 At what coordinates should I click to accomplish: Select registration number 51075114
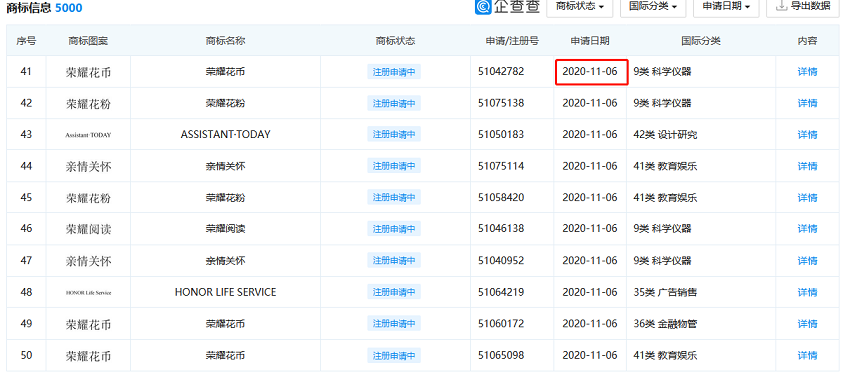[501, 165]
